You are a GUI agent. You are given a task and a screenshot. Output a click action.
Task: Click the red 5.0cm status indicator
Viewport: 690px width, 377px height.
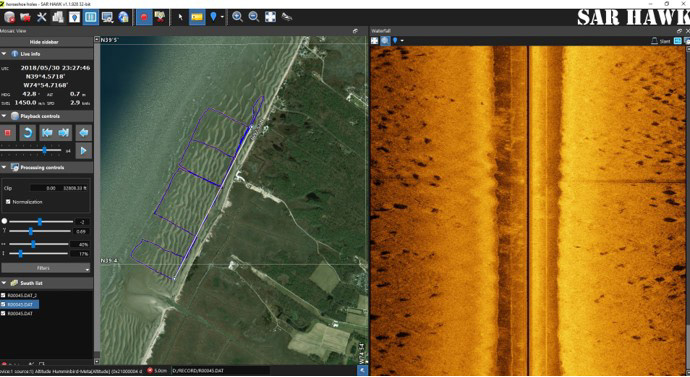[x=157, y=370]
